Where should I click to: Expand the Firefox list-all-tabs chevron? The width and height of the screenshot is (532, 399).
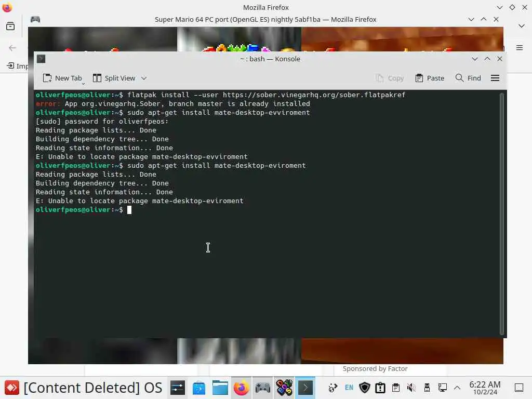point(522,26)
